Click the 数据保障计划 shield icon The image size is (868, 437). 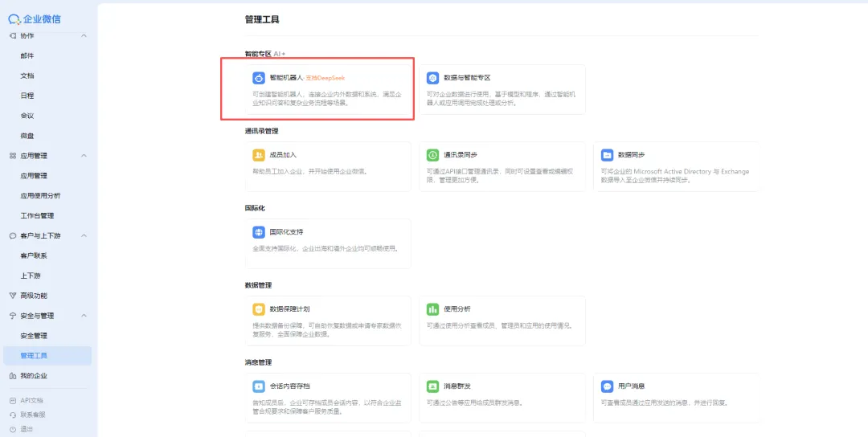tap(259, 308)
